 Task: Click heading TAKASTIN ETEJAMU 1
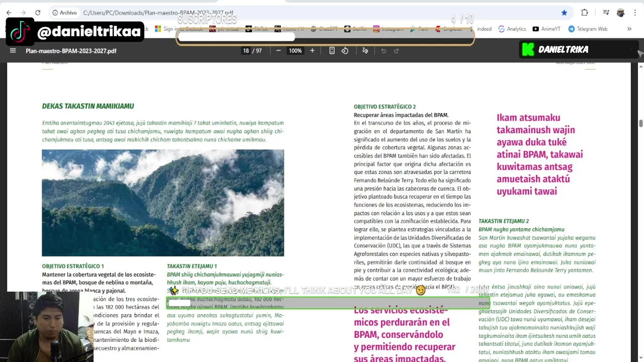192,266
